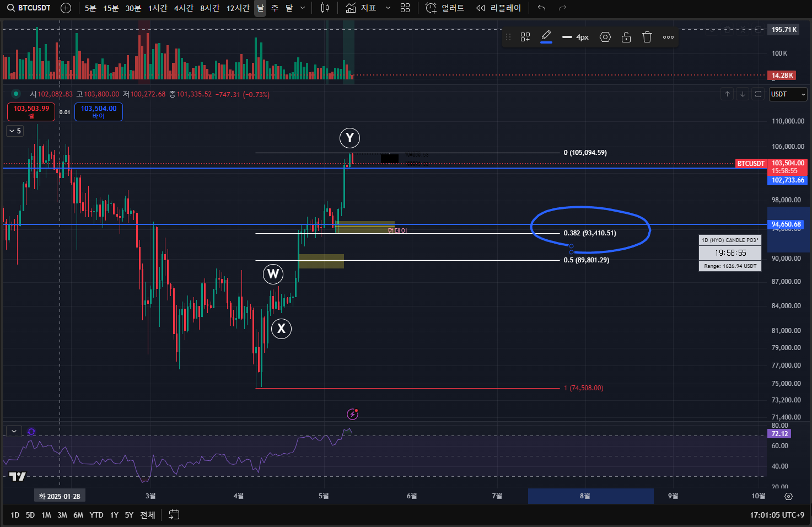Maximize the main chart pane
This screenshot has width=812, height=527.
click(758, 94)
